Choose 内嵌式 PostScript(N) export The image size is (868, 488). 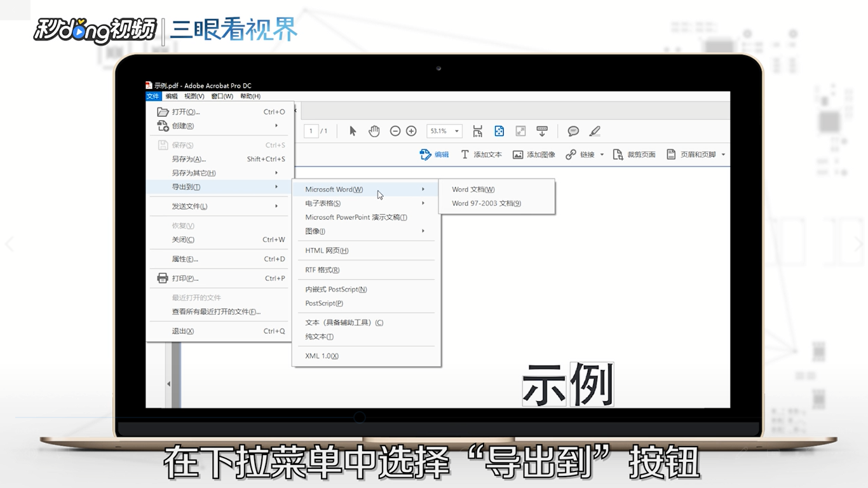[x=367, y=289]
